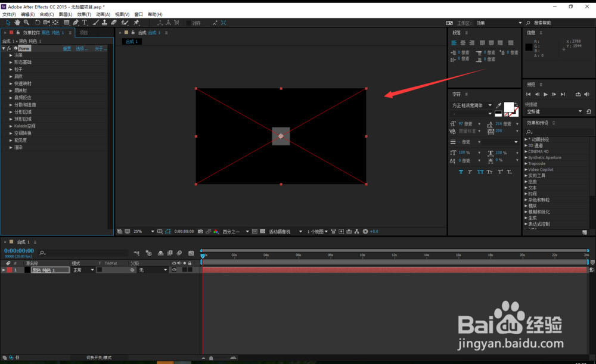596x364 pixels.
Task: Click 选项... link for Form effect
Action: (x=82, y=49)
